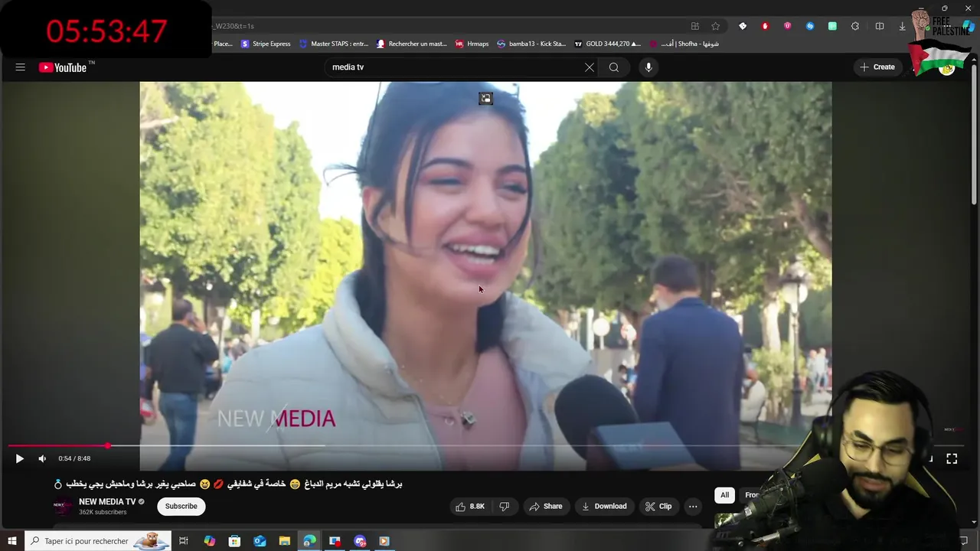Open Outlook from the taskbar
The height and width of the screenshot is (551, 980).
260,541
